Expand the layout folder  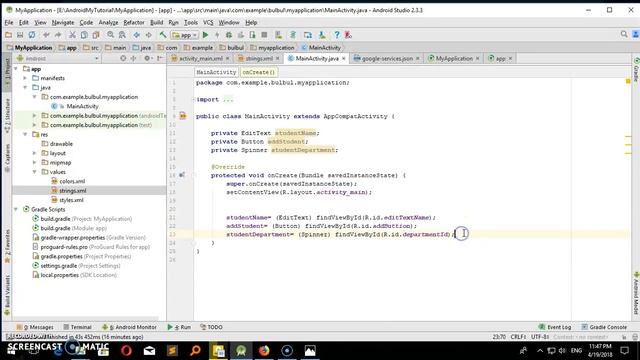click(x=35, y=153)
